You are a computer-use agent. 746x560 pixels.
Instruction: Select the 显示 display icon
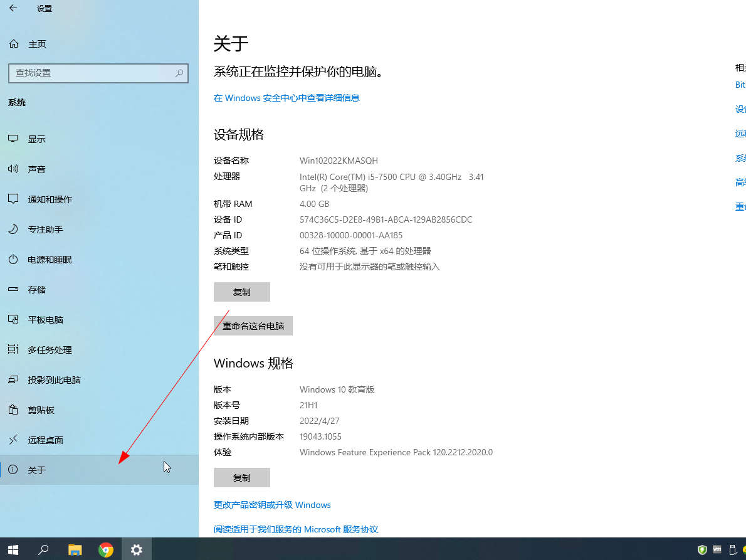(x=13, y=139)
